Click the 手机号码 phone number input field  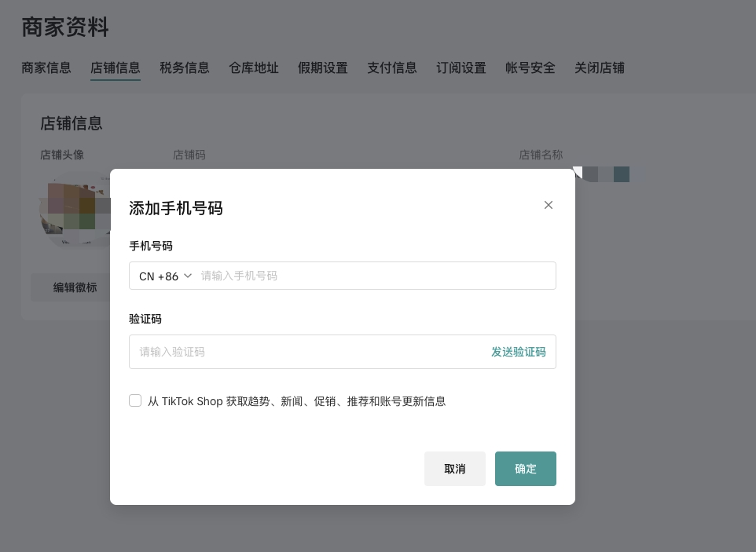pos(376,276)
